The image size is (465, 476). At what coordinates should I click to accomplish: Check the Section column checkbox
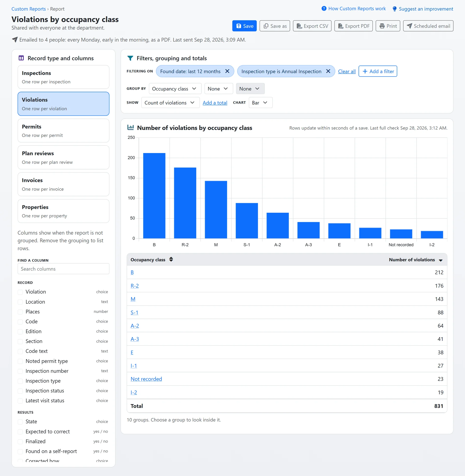pyautogui.click(x=20, y=341)
